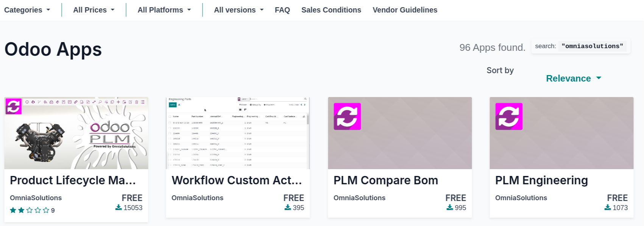Open the Workflow Custom Act... app title
This screenshot has width=644, height=226.
tap(237, 180)
